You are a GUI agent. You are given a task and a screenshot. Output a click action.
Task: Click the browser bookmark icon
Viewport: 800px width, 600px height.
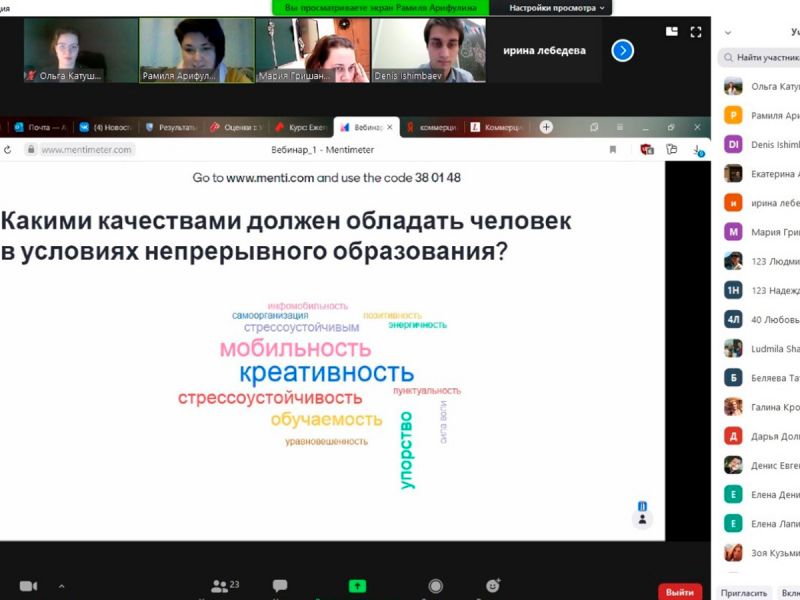(x=613, y=150)
